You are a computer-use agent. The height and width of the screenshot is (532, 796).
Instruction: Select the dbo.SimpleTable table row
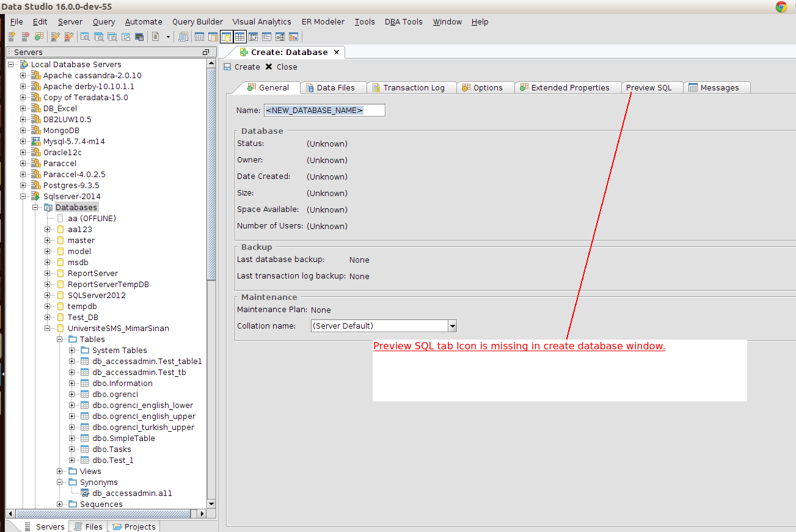(123, 438)
